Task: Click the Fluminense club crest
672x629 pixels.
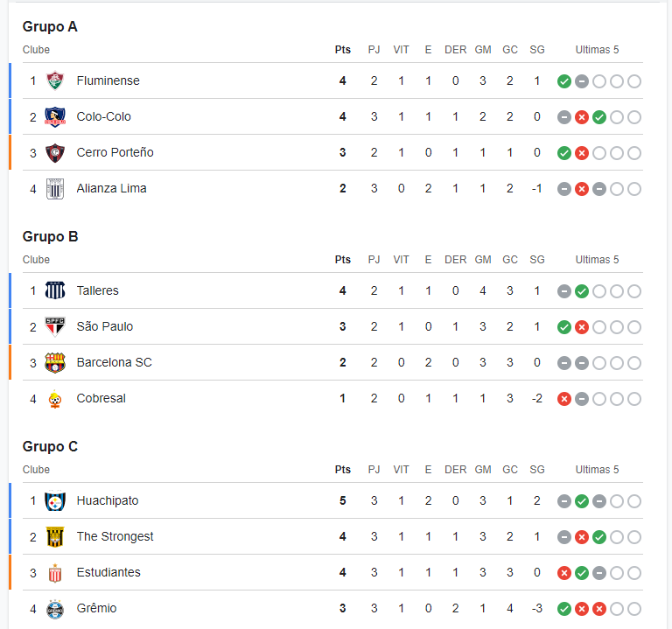Action: [x=55, y=81]
